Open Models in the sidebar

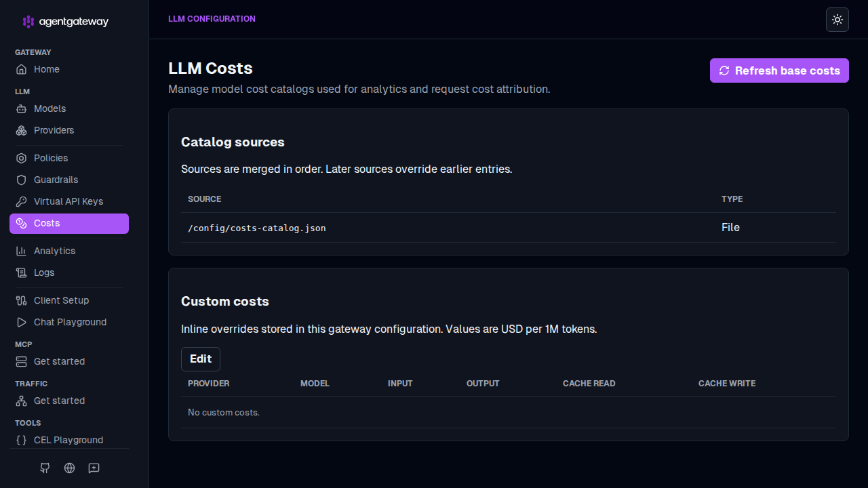[50, 108]
